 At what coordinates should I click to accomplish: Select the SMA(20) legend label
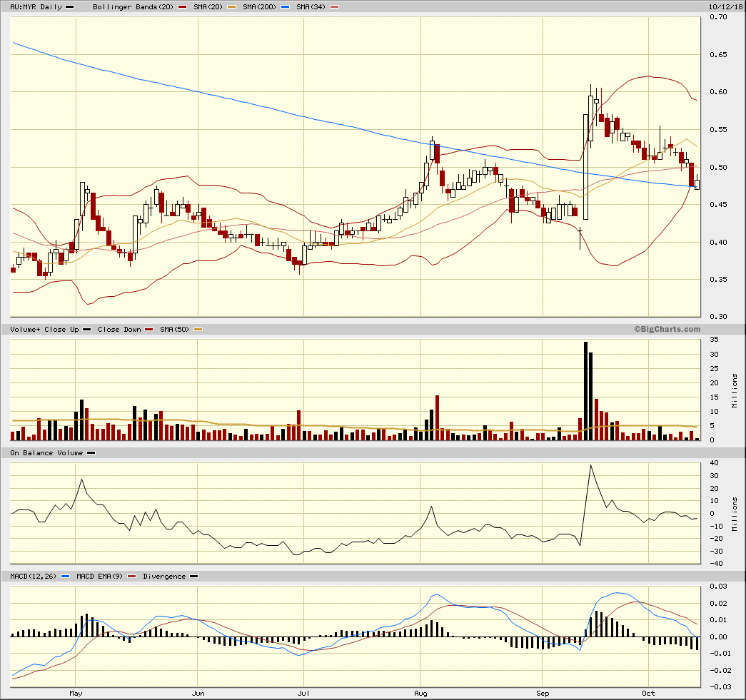[208, 6]
